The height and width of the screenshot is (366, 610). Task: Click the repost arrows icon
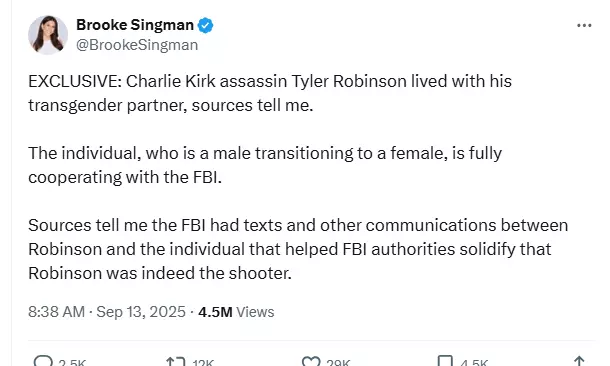point(175,361)
